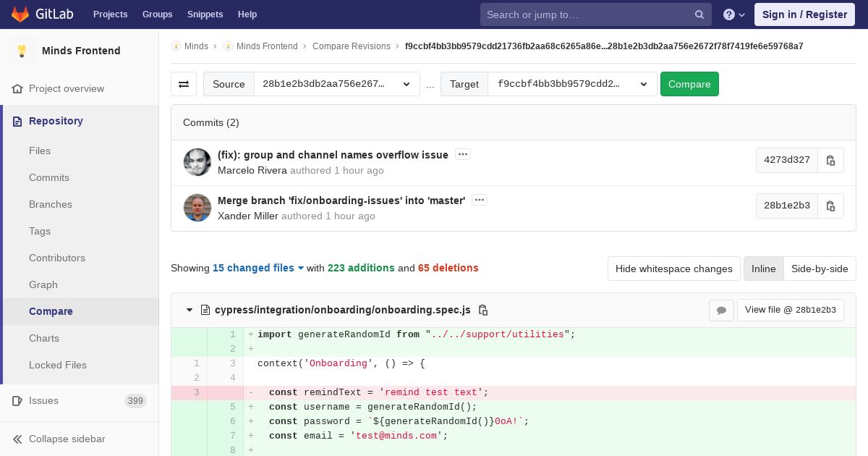Open the help question mark menu

734,14
